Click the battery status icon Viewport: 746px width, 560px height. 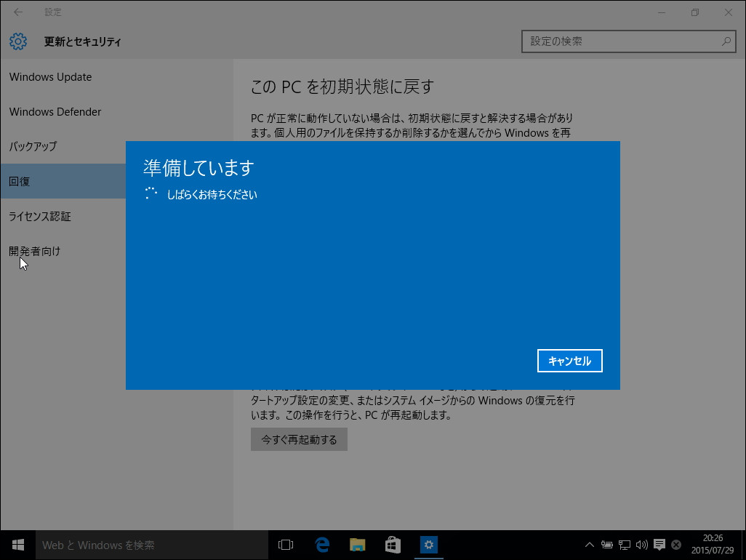tap(606, 544)
